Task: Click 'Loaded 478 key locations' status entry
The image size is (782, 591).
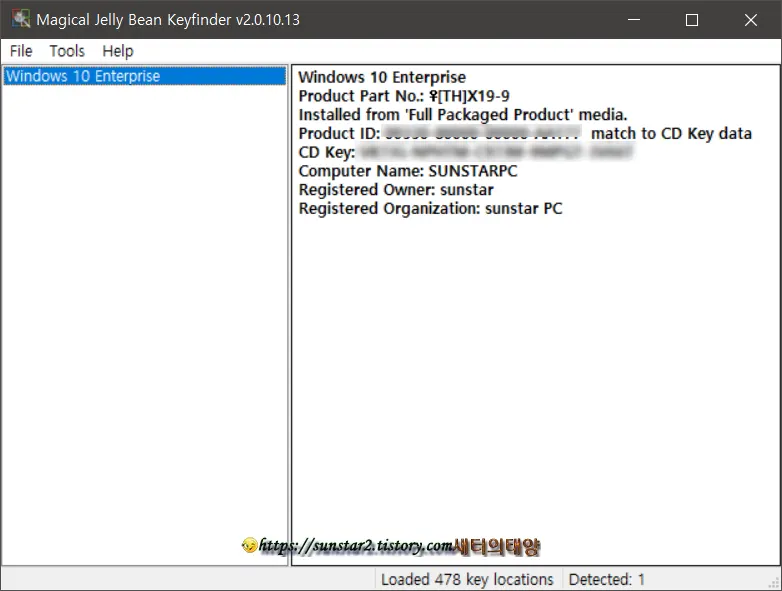Action: [x=468, y=579]
